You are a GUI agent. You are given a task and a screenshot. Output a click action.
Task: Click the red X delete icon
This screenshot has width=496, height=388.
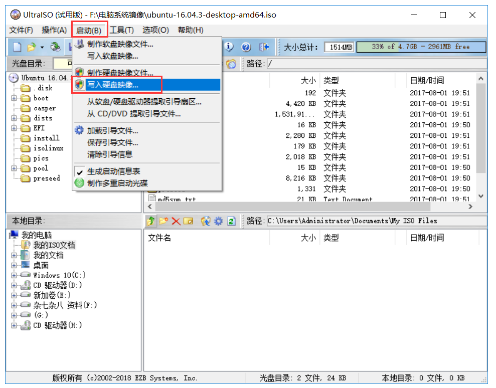coord(176,221)
